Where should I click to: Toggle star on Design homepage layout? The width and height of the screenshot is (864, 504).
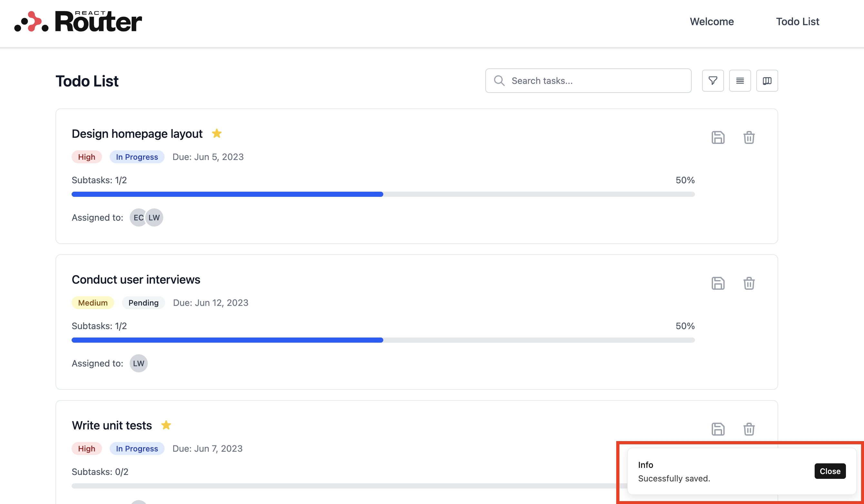click(217, 133)
